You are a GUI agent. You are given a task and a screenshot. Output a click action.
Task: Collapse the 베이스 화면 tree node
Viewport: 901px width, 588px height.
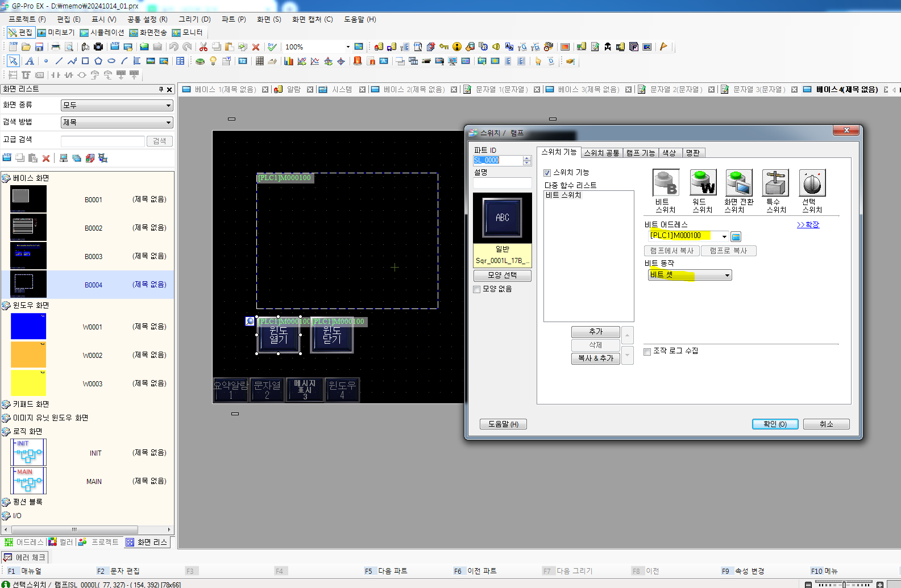[x=6, y=178]
